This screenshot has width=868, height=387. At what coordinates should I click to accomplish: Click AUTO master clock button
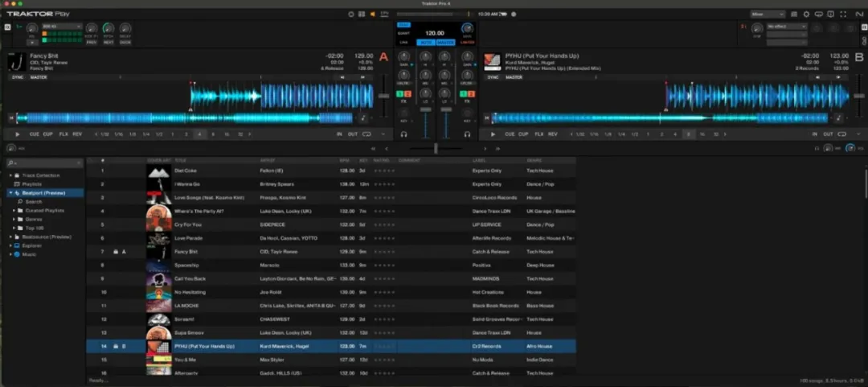[425, 42]
